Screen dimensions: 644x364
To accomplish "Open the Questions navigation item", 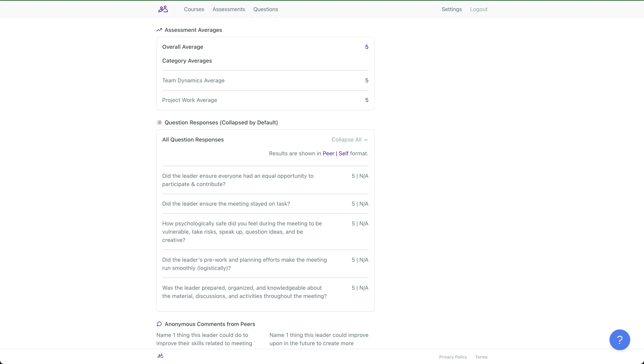I will pyautogui.click(x=265, y=9).
